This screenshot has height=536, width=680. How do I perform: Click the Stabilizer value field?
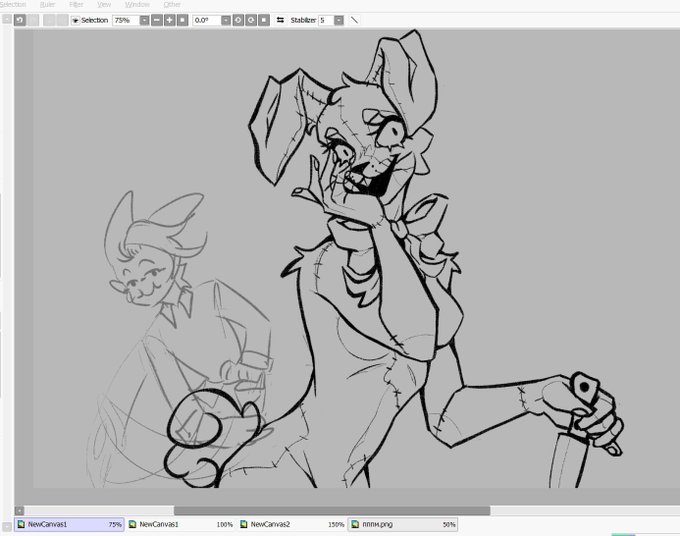(326, 20)
